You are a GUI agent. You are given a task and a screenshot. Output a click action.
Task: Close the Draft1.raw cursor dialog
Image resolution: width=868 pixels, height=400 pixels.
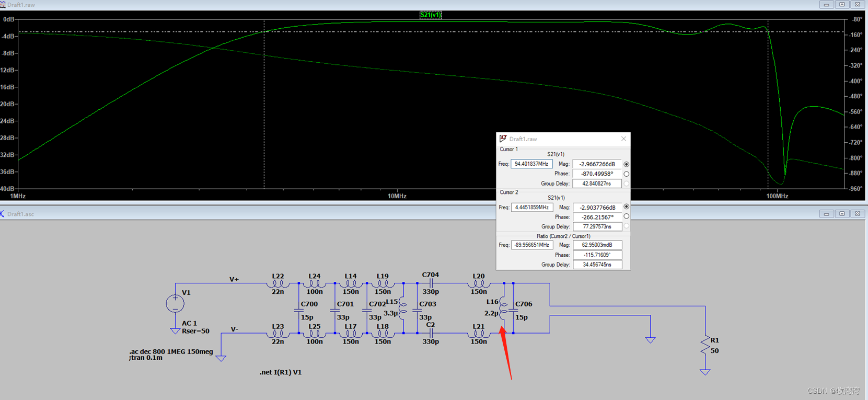[623, 139]
